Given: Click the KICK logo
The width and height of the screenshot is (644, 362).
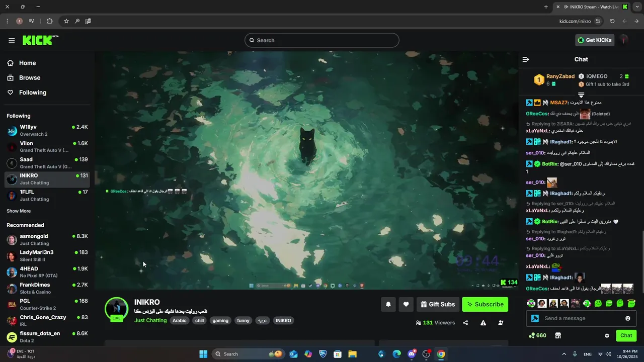Looking at the screenshot, I should click(40, 40).
